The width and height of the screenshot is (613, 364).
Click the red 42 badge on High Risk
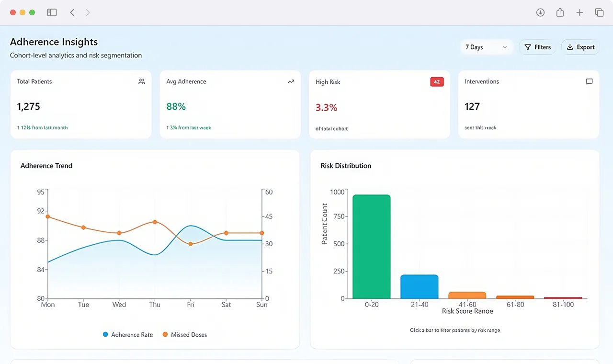437,82
